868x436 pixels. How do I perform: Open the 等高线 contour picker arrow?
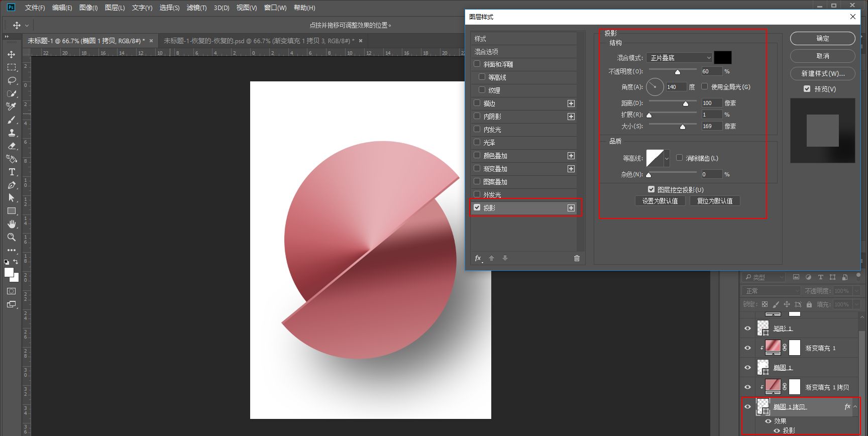point(667,158)
